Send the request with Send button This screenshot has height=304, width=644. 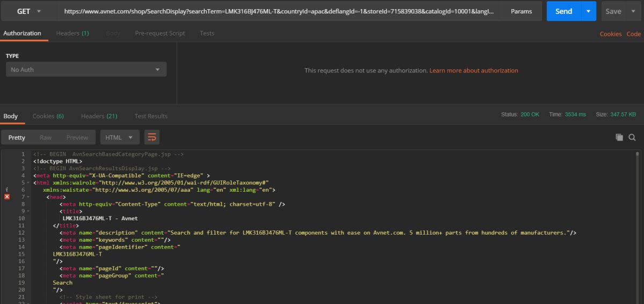(564, 11)
